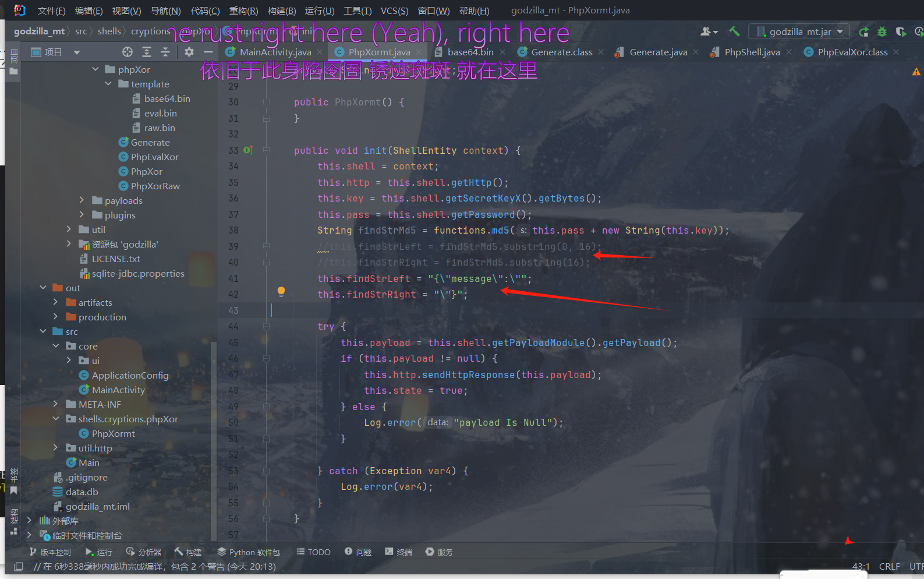Open the user account icon dropdown
Screen dimensions: 924x579
[x=709, y=31]
